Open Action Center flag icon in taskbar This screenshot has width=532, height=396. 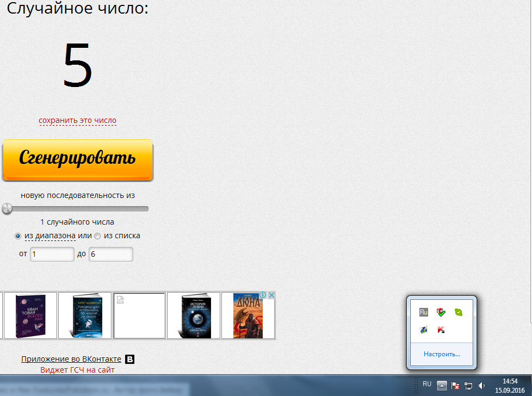pos(456,386)
